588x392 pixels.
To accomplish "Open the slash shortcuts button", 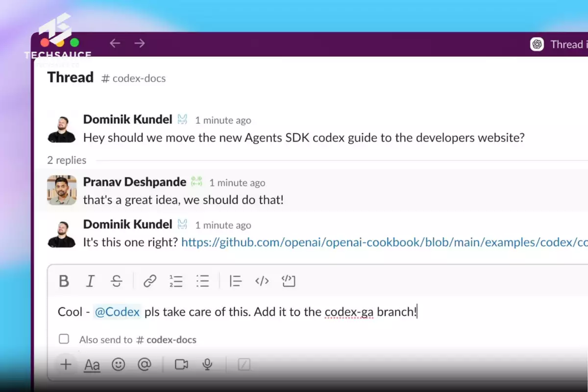I will click(x=244, y=364).
